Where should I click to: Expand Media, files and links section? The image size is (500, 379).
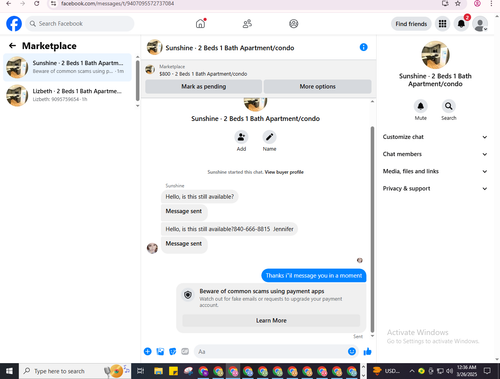[x=435, y=171]
